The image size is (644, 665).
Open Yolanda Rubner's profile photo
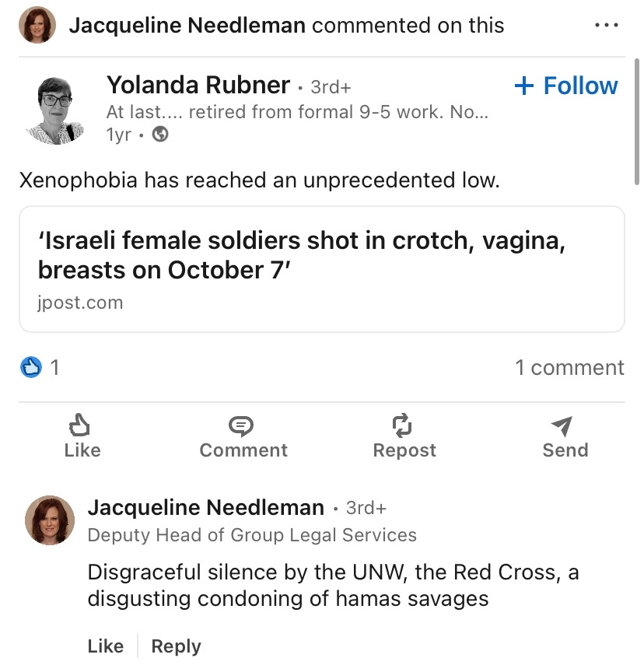pos(55,110)
